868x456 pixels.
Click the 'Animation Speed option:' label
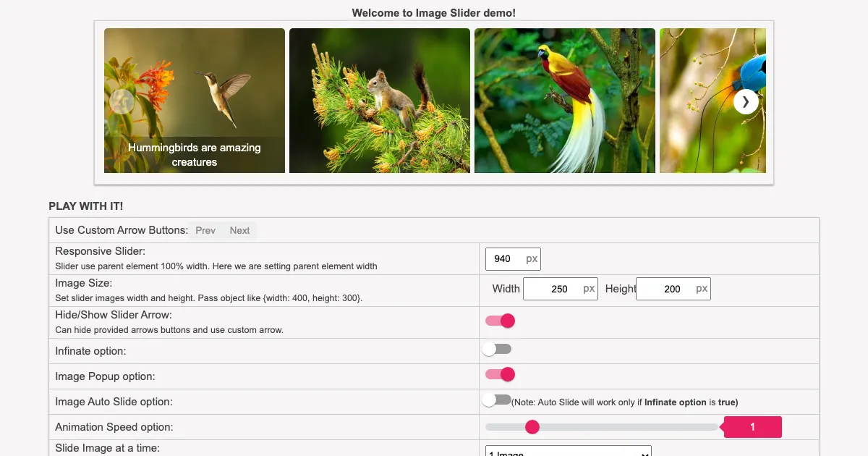(x=114, y=427)
